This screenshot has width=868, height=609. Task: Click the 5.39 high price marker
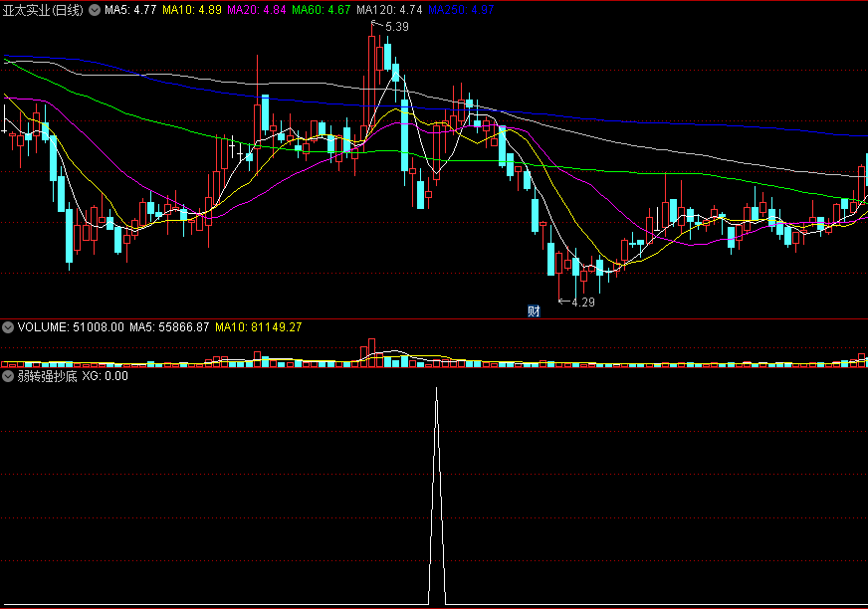[396, 27]
